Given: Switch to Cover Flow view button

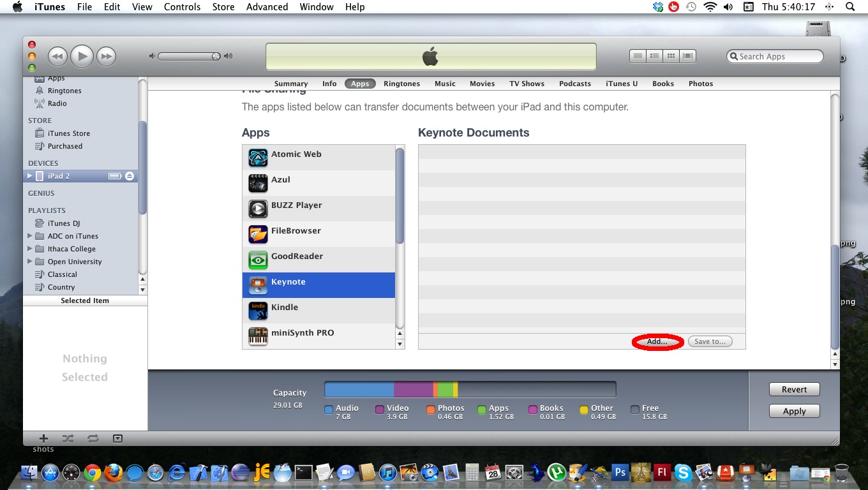Looking at the screenshot, I should pyautogui.click(x=687, y=56).
